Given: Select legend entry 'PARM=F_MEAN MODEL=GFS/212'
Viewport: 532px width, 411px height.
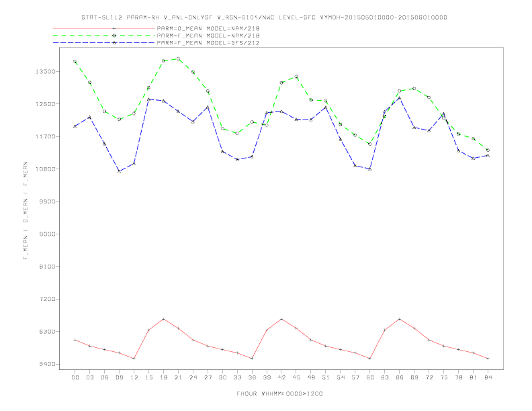Looking at the screenshot, I should click(x=208, y=43).
